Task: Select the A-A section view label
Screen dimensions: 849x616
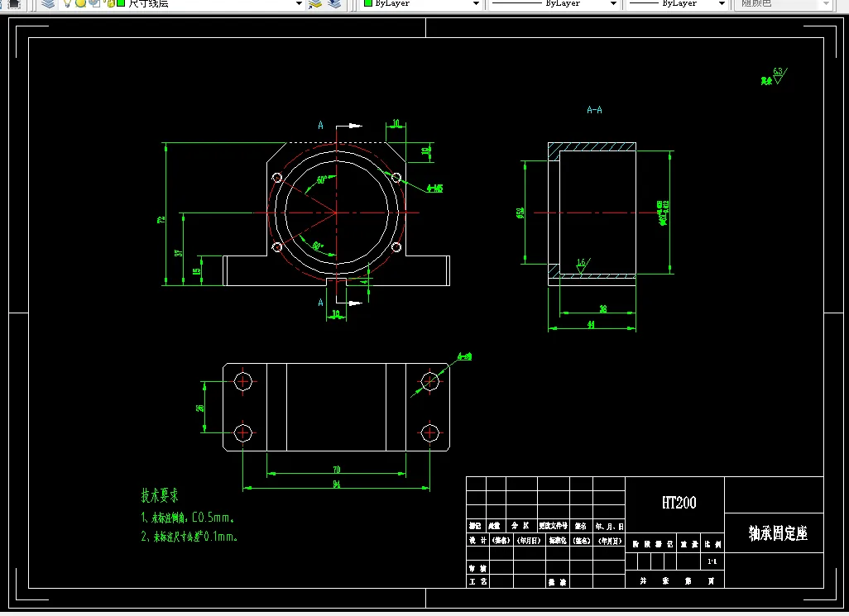Action: point(594,110)
